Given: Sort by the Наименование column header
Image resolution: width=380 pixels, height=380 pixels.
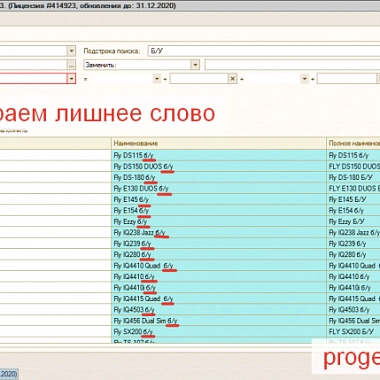Looking at the screenshot, I should (x=219, y=143).
